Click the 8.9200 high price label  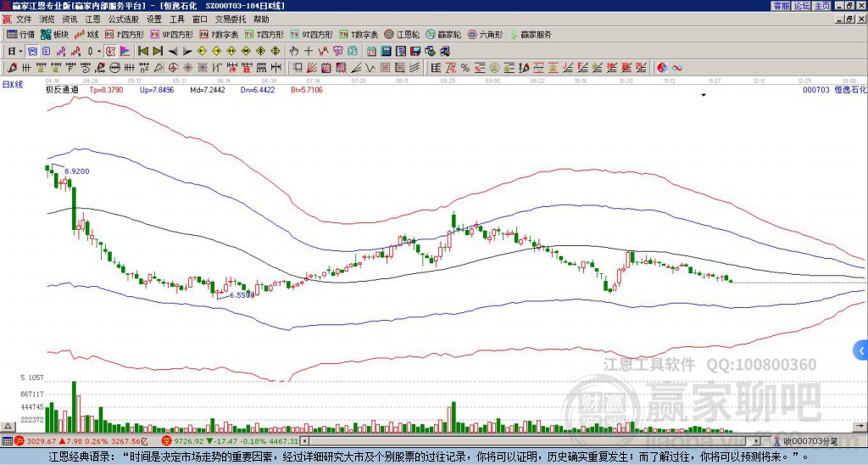[77, 171]
